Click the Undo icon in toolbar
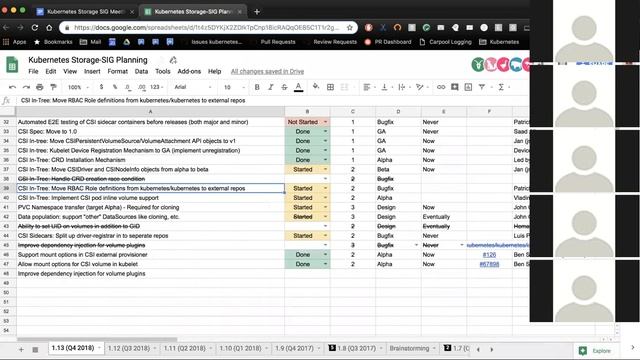Screen dimensions: 640x360 [x=13, y=87]
